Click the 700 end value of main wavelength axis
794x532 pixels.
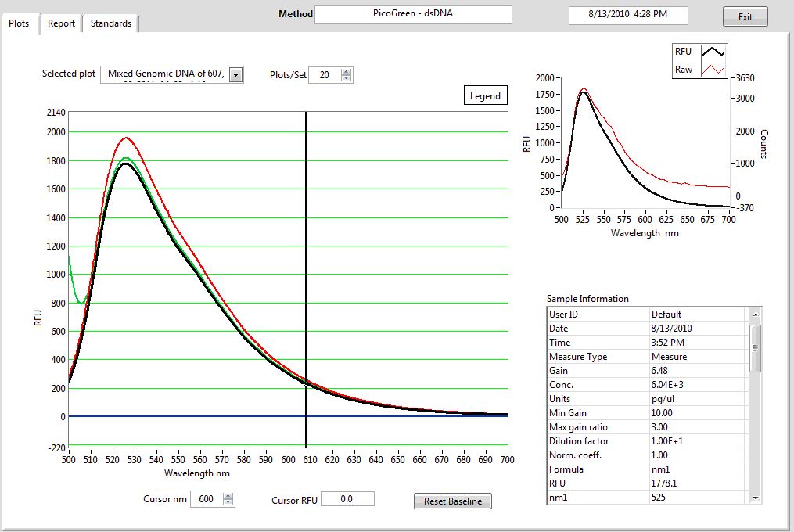pyautogui.click(x=508, y=459)
